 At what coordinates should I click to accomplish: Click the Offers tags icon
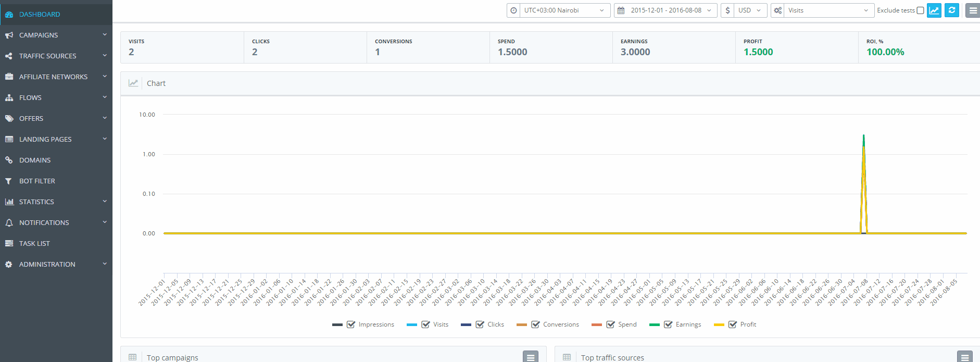tap(9, 119)
